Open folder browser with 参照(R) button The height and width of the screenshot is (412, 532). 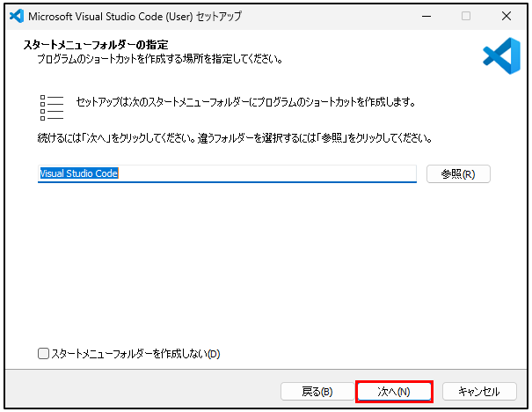pyautogui.click(x=457, y=173)
